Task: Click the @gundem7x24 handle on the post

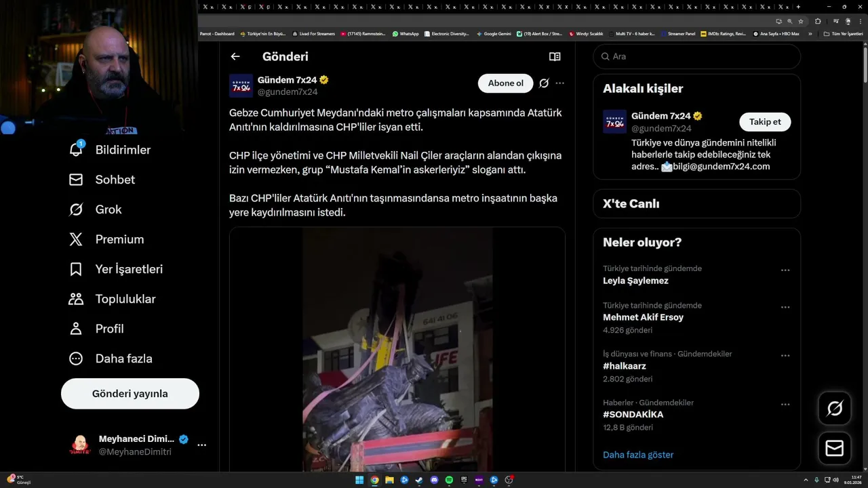Action: [x=288, y=92]
